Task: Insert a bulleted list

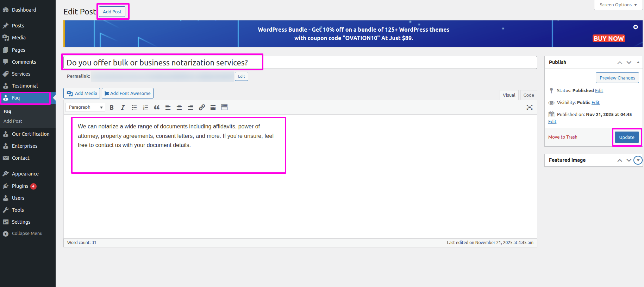Action: click(134, 108)
